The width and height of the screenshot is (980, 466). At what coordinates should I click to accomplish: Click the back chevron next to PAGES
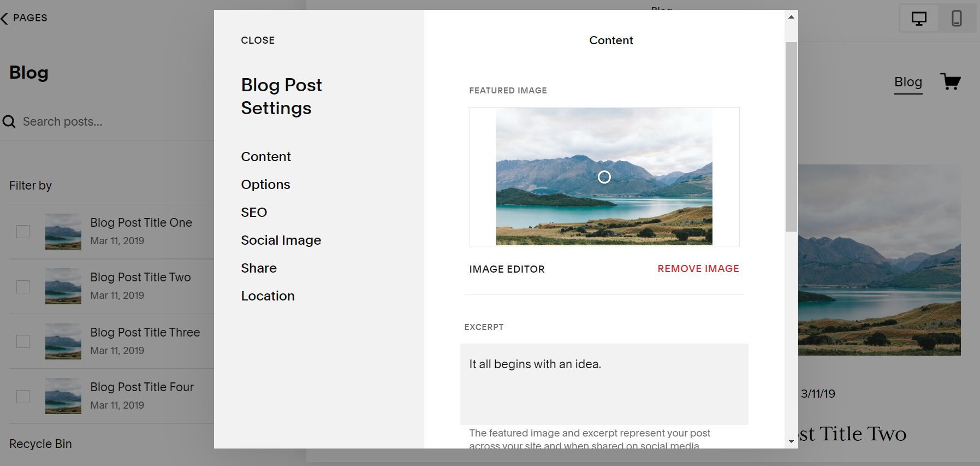[4, 19]
